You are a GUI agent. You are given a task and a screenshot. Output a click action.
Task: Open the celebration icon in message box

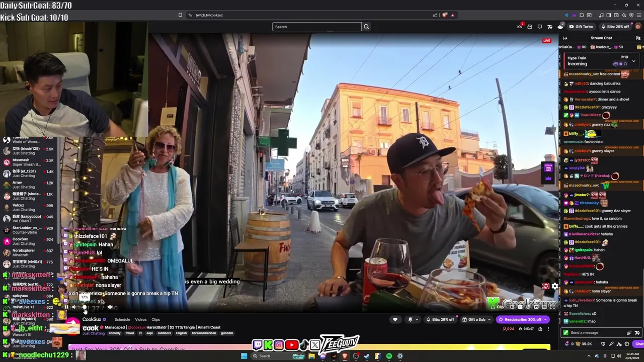click(629, 333)
